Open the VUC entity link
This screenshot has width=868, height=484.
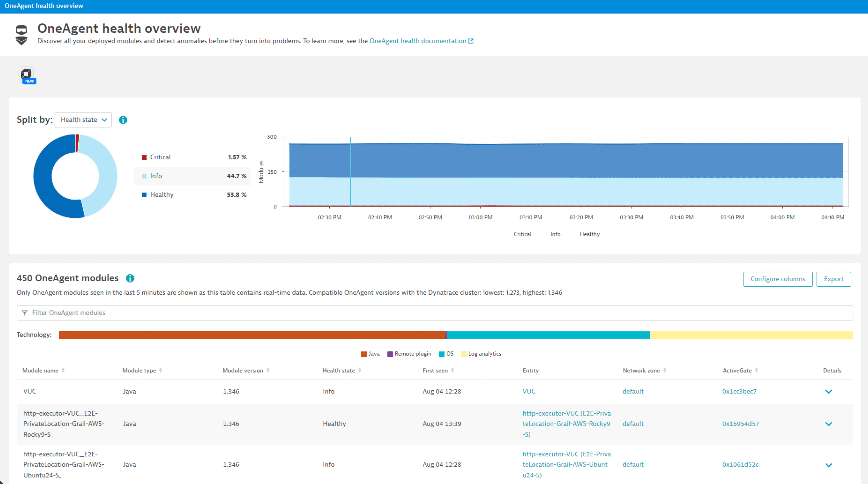coord(529,391)
